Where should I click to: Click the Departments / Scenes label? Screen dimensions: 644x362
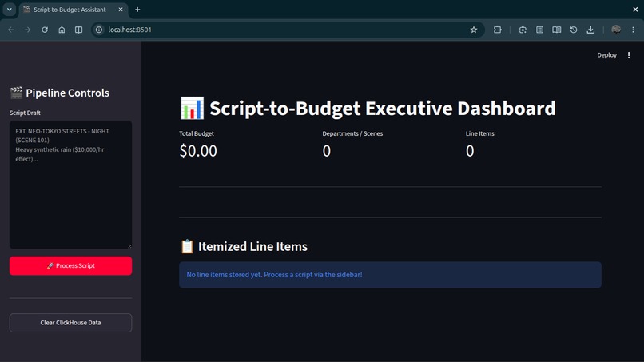352,133
